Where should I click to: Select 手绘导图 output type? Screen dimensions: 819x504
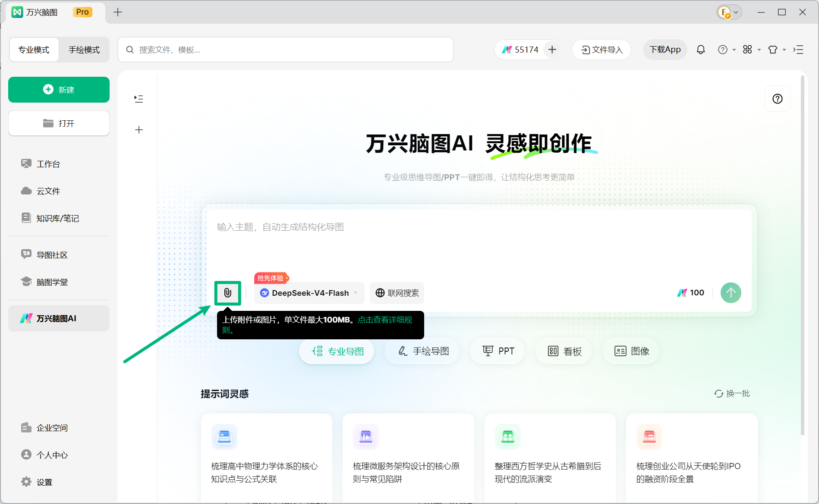pos(422,351)
